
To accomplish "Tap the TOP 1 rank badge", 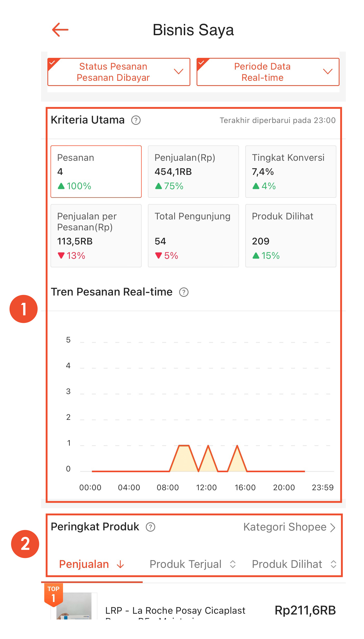I will click(x=54, y=595).
